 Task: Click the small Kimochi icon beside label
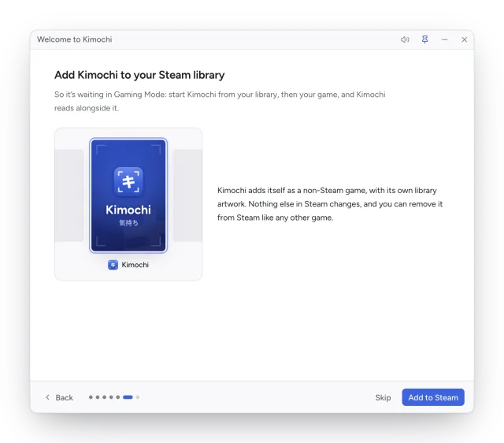pyautogui.click(x=113, y=265)
